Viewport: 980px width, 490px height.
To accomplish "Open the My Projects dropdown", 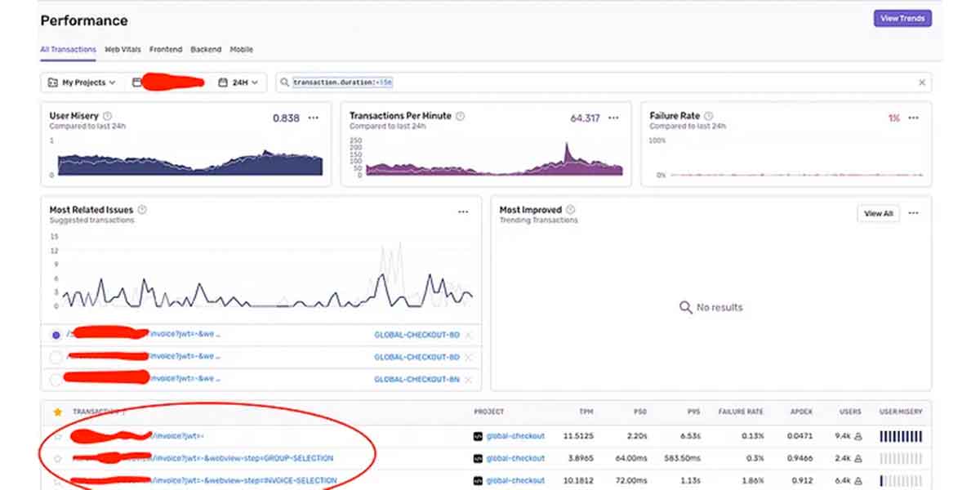I will (x=82, y=82).
